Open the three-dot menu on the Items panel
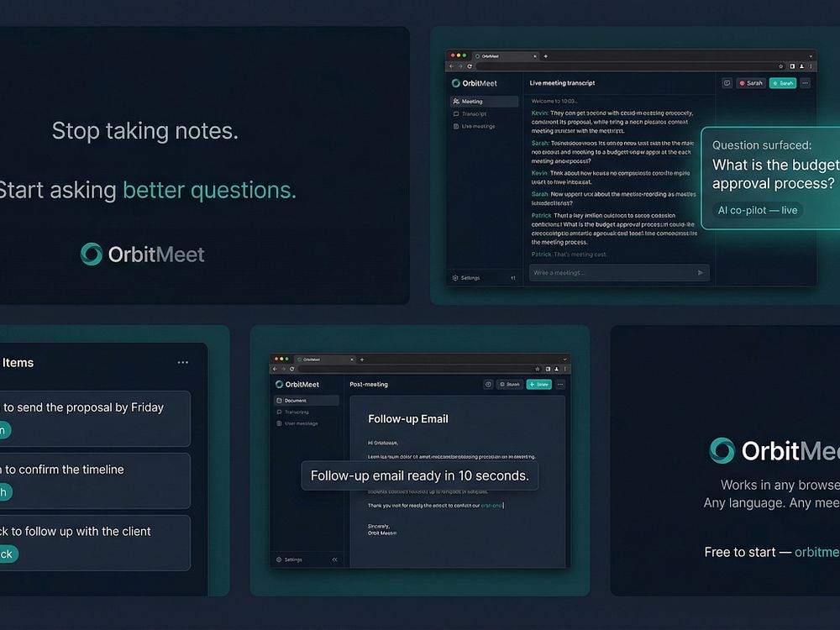Screen dimensions: 840x630 tap(182, 363)
